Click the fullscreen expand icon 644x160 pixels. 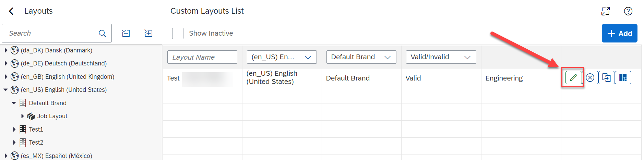(x=606, y=11)
